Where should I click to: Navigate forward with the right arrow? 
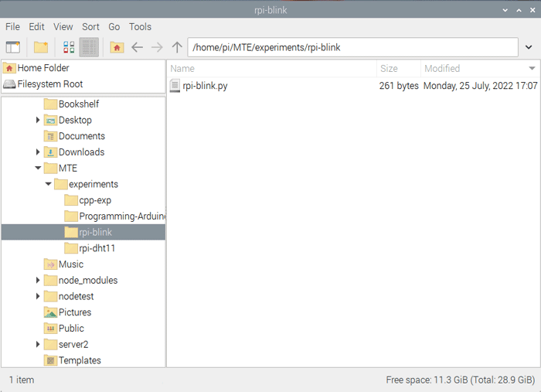[157, 47]
